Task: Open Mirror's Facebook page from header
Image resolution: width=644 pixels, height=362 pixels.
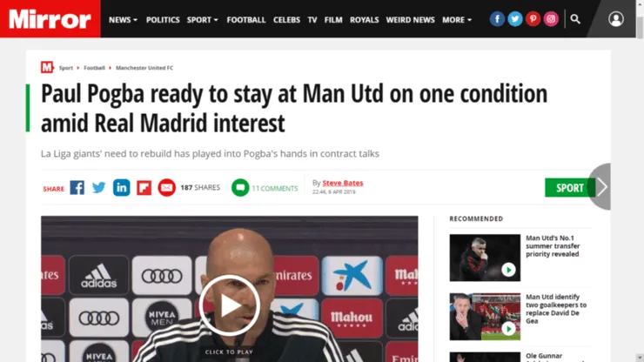Action: click(497, 19)
